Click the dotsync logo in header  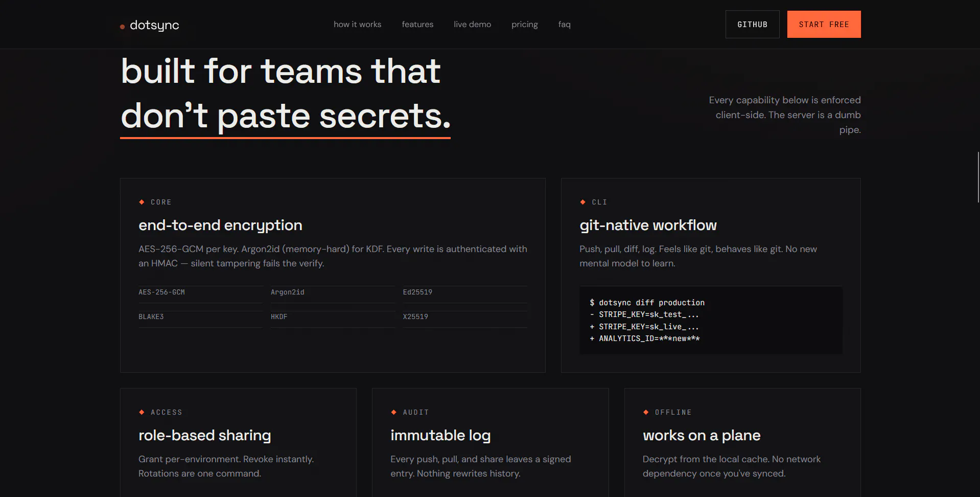150,25
